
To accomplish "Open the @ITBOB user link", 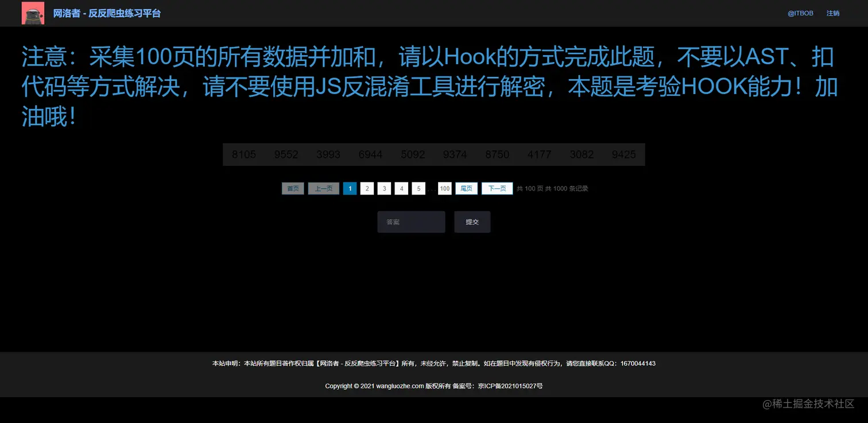I will pyautogui.click(x=800, y=13).
